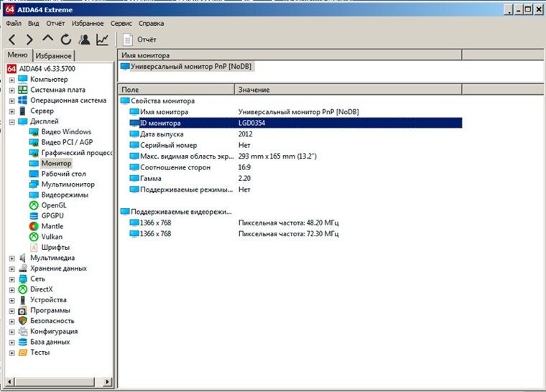This screenshot has height=392, width=546.
Task: Click the Конфигурация icon in tree
Action: click(x=23, y=331)
